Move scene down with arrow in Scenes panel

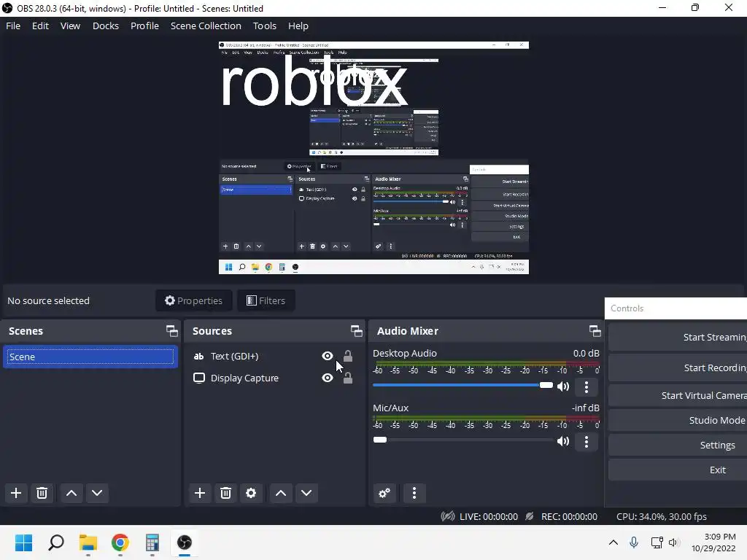coord(97,493)
